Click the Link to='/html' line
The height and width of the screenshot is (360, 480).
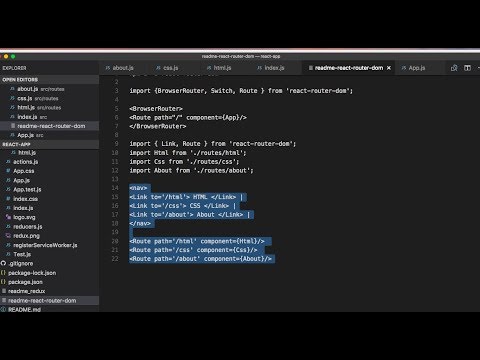[186, 197]
